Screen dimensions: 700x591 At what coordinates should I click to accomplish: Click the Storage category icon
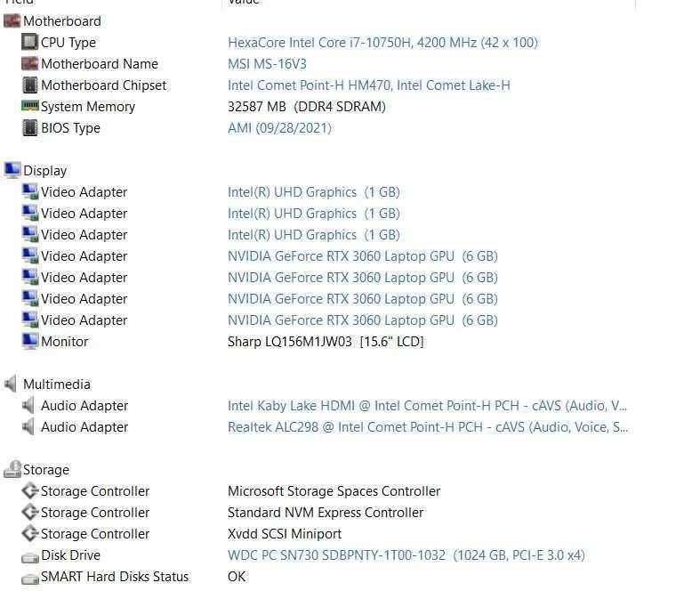click(x=12, y=469)
